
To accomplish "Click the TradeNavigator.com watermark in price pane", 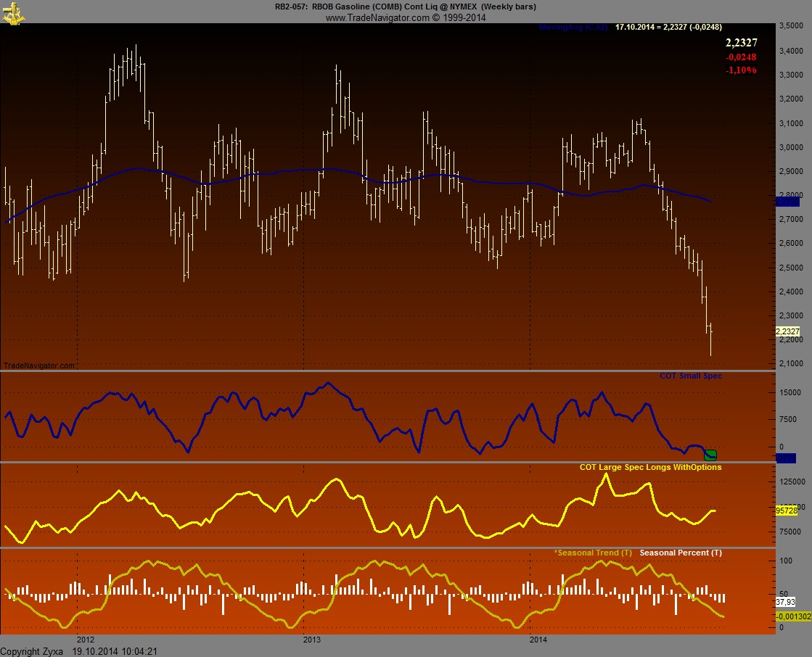I will click(x=38, y=365).
